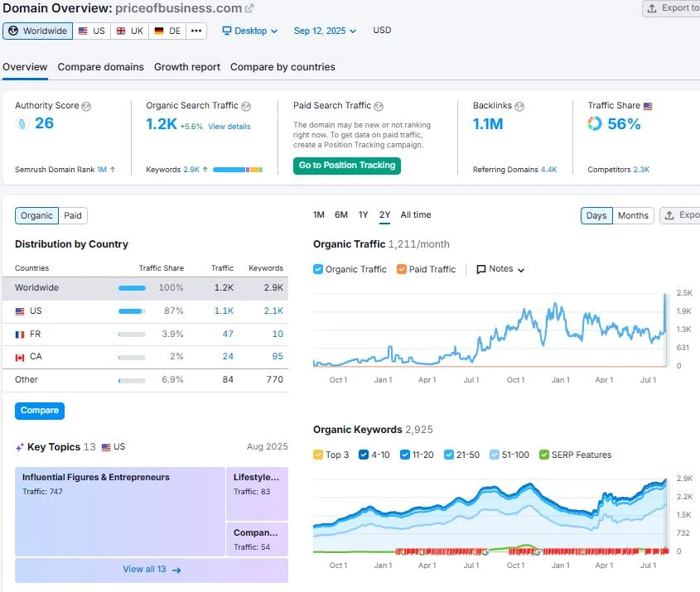Select the Organic tab in distribution panel
The height and width of the screenshot is (592, 700).
pyautogui.click(x=36, y=215)
